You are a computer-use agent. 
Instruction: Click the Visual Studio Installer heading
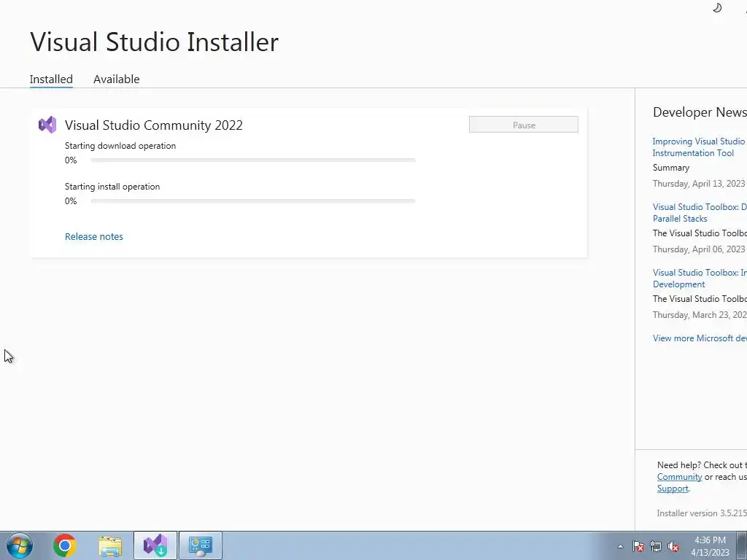155,42
